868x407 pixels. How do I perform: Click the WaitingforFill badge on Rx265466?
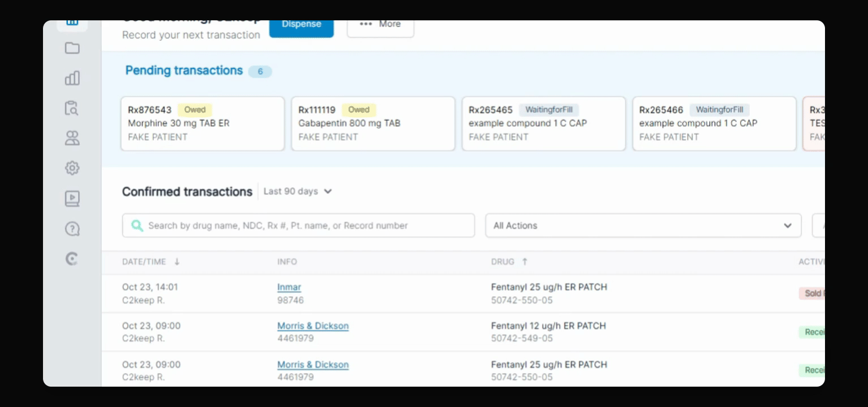pos(719,110)
